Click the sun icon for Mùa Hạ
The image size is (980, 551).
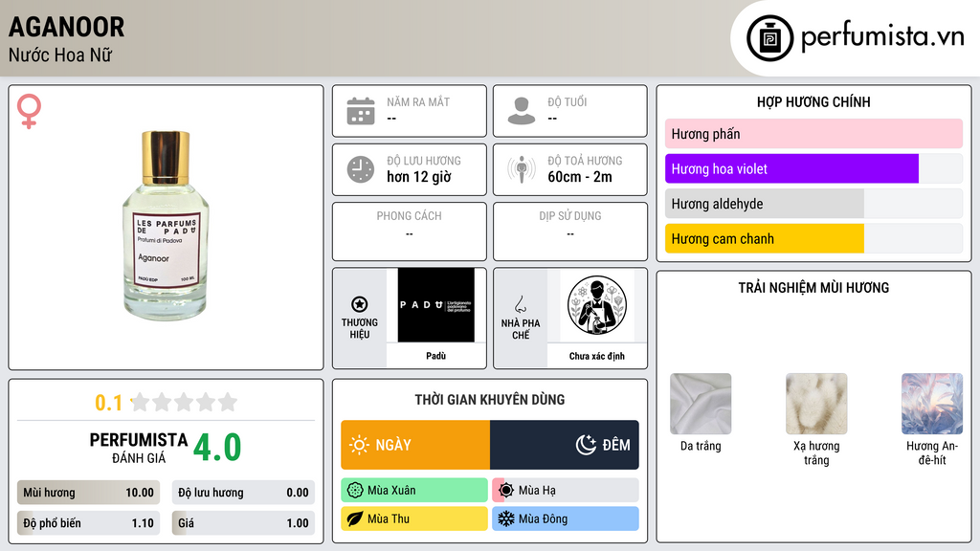coord(506,491)
